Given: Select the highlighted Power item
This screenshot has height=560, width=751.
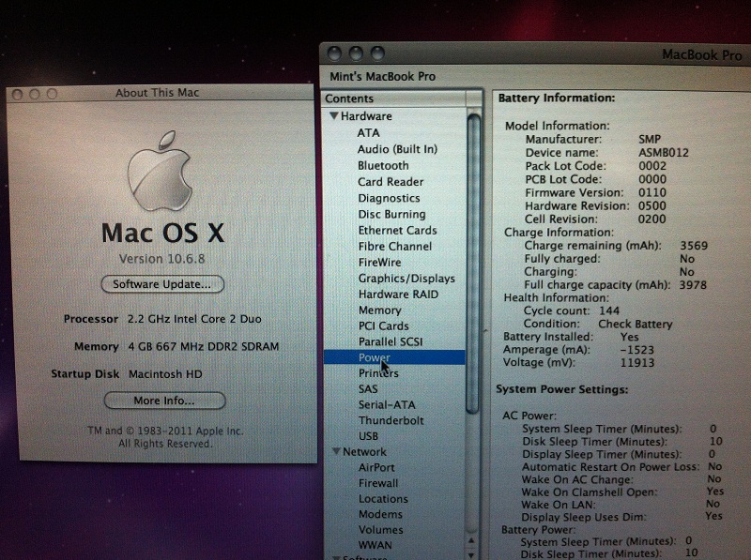Looking at the screenshot, I should click(394, 357).
